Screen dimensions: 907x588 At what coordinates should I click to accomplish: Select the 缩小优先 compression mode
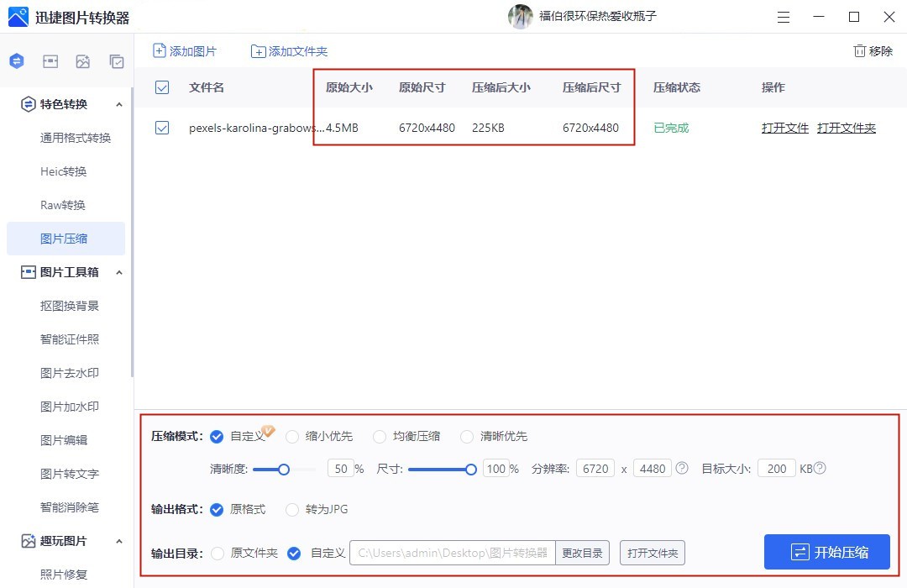292,436
